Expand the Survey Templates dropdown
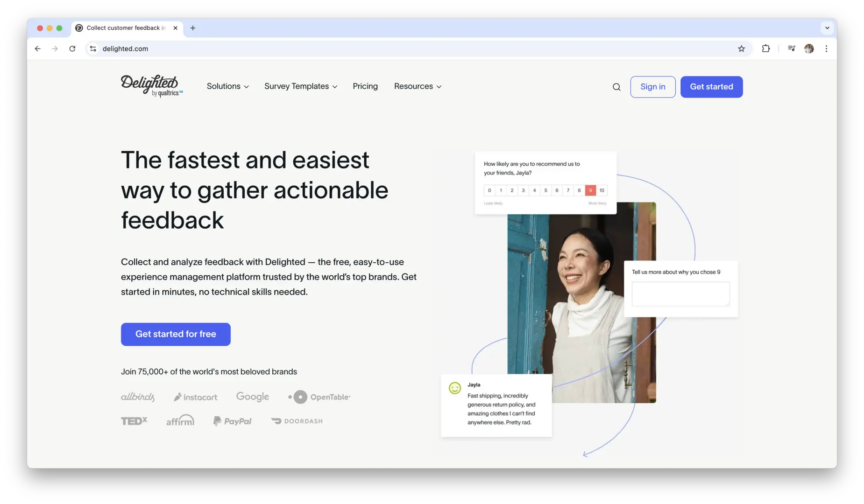The height and width of the screenshot is (504, 864). pos(300,86)
